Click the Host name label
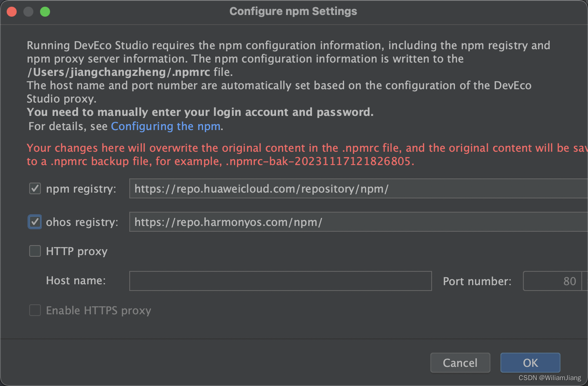 click(x=76, y=281)
